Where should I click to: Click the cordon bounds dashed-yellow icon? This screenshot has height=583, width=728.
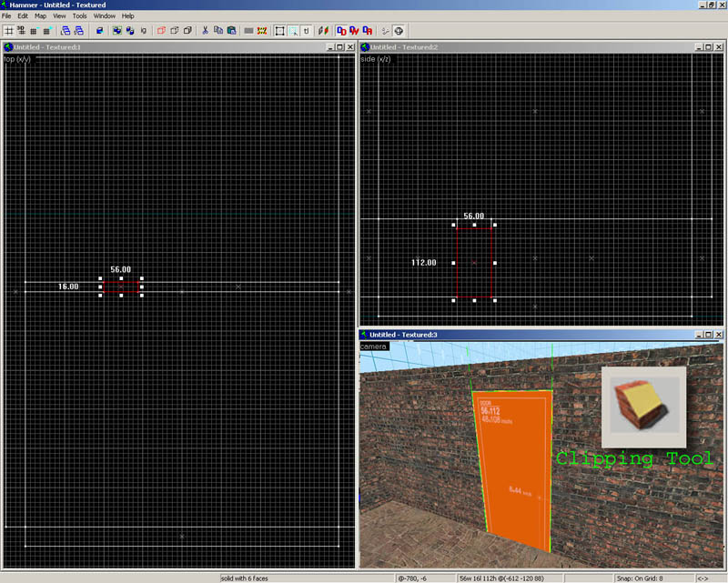pyautogui.click(x=262, y=30)
